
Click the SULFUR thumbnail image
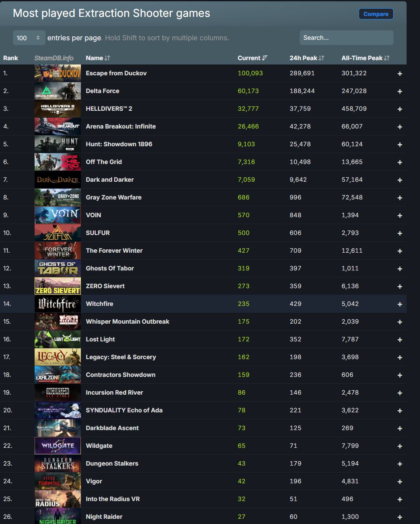point(58,233)
